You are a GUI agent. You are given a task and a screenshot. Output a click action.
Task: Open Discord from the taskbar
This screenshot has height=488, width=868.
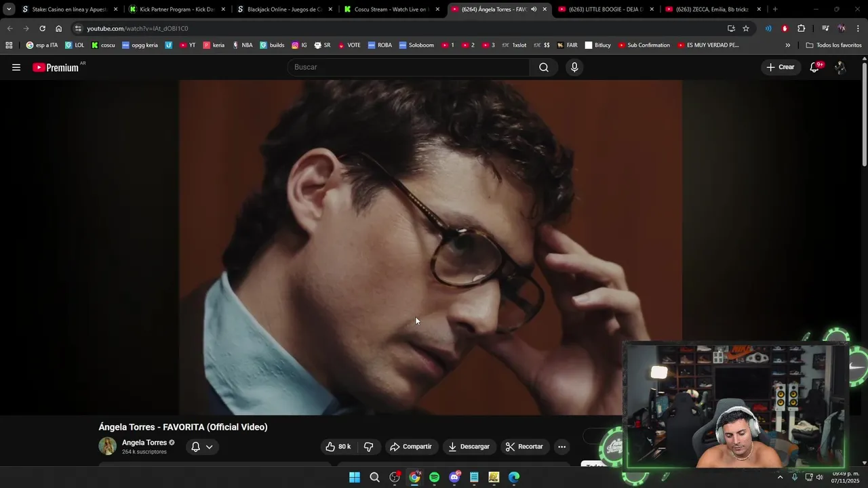454,477
